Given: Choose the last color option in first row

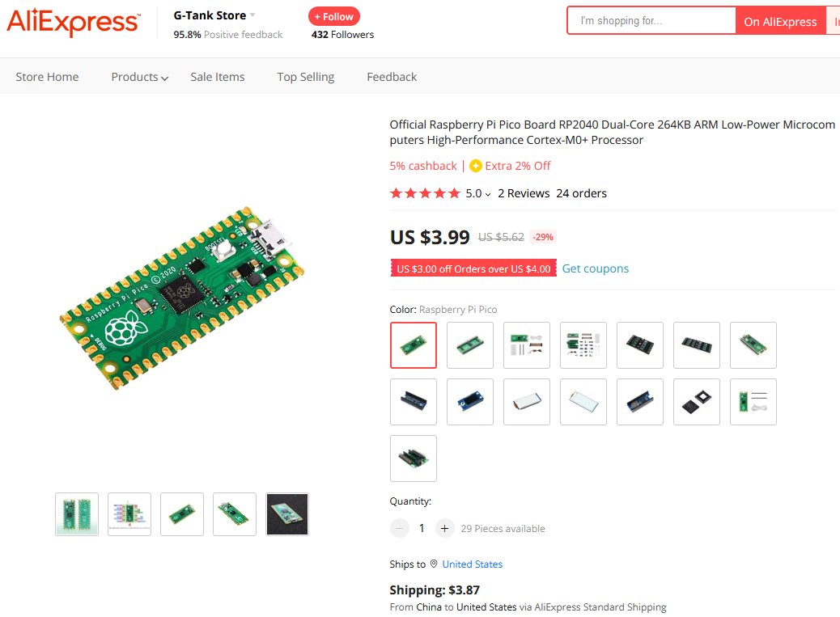Looking at the screenshot, I should pos(753,345).
